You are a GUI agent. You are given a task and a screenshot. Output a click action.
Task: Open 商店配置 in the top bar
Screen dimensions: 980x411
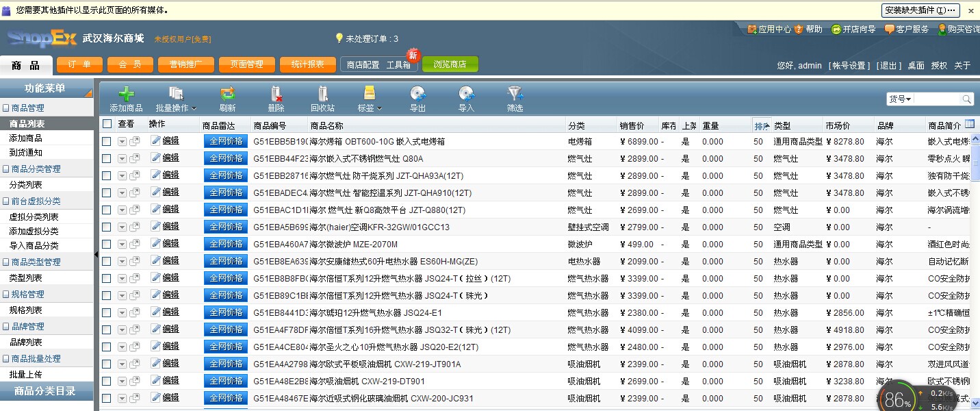pos(363,65)
